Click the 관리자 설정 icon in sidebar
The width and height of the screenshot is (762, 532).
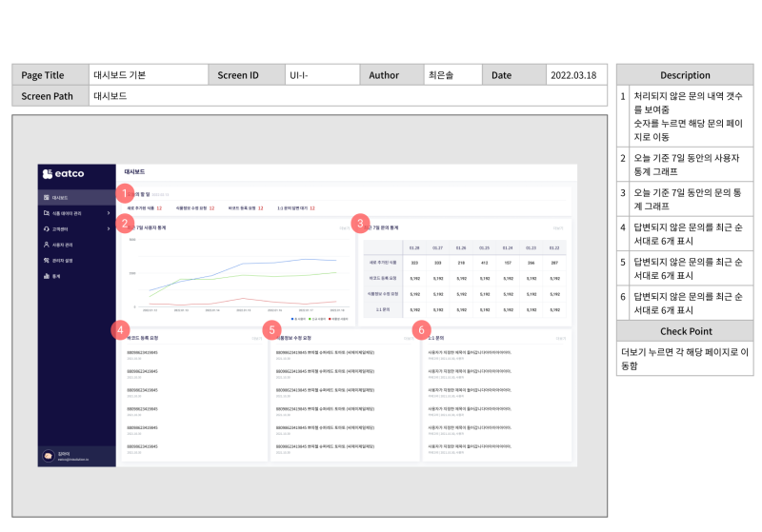pos(46,260)
